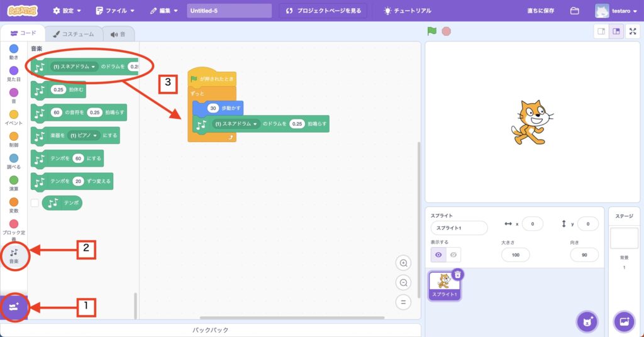
Task: Click the 0.25 value in 拍休む block
Action: [58, 89]
